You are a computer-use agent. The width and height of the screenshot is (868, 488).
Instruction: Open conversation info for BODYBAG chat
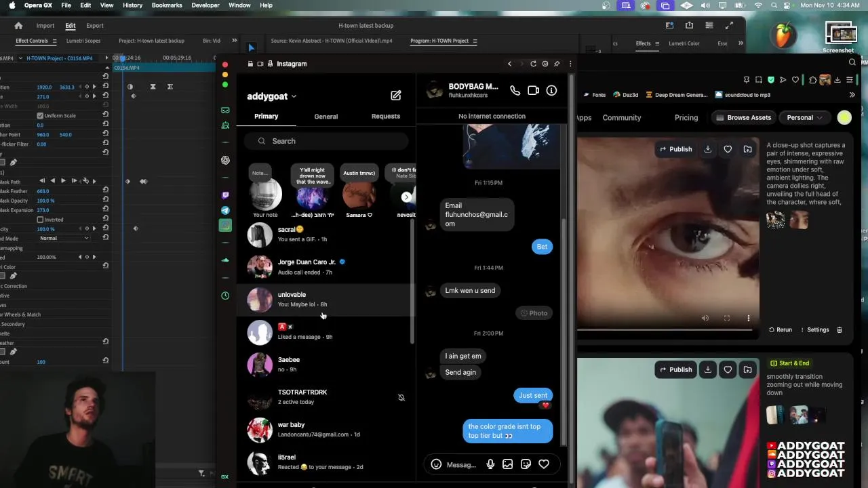click(x=551, y=90)
